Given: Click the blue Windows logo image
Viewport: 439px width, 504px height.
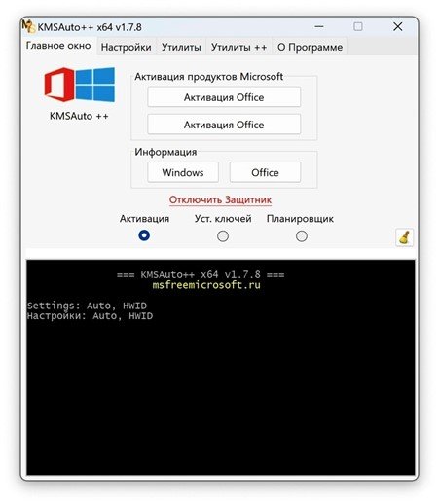Looking at the screenshot, I should 95,85.
